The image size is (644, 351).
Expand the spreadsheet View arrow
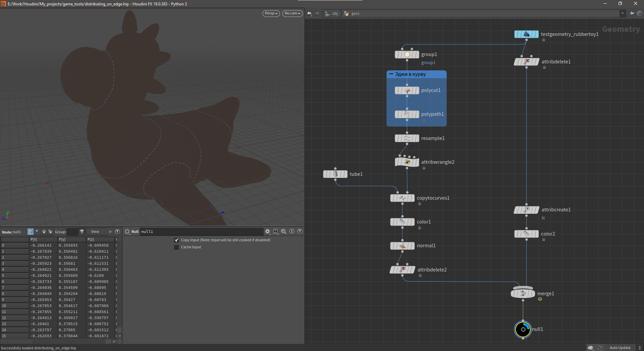tap(111, 232)
